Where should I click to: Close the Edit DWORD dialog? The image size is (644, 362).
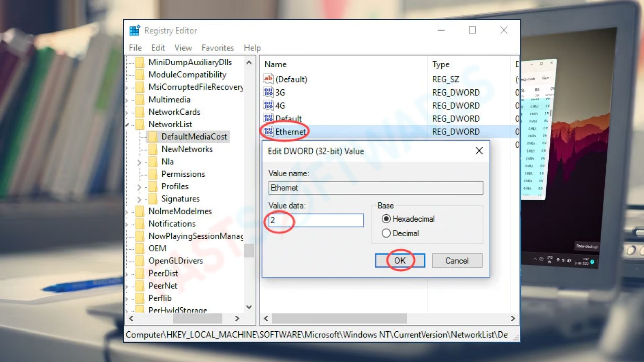click(479, 151)
